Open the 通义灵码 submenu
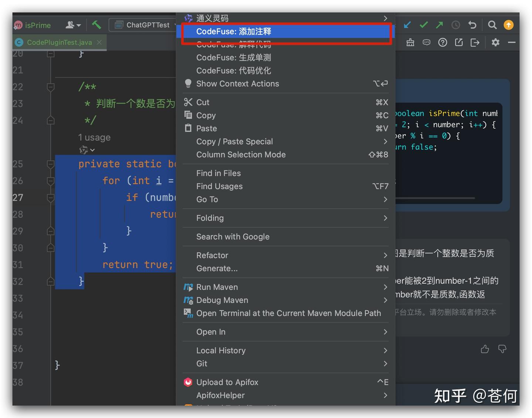 tap(286, 18)
